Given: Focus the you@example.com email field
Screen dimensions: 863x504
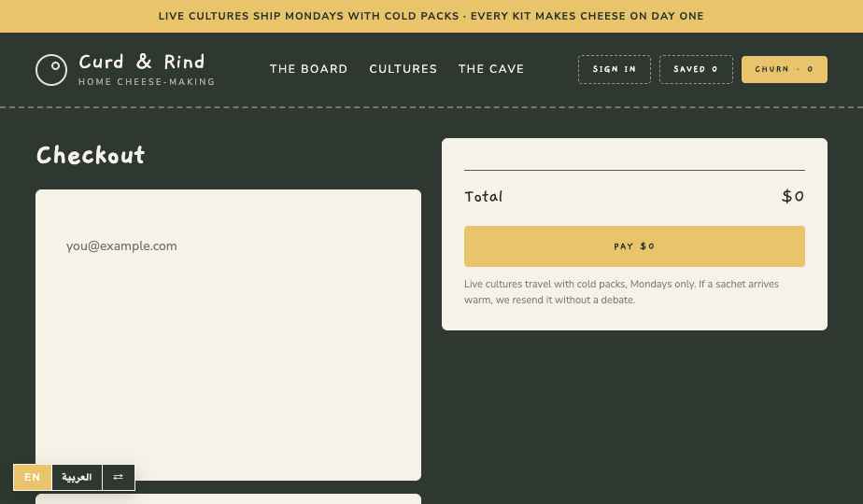Looking at the screenshot, I should 229,246.
